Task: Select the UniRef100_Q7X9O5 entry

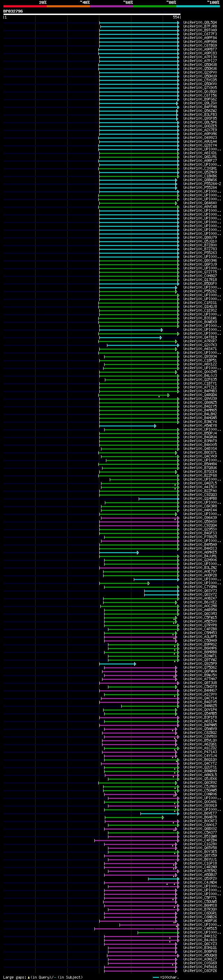Action: 200,88
